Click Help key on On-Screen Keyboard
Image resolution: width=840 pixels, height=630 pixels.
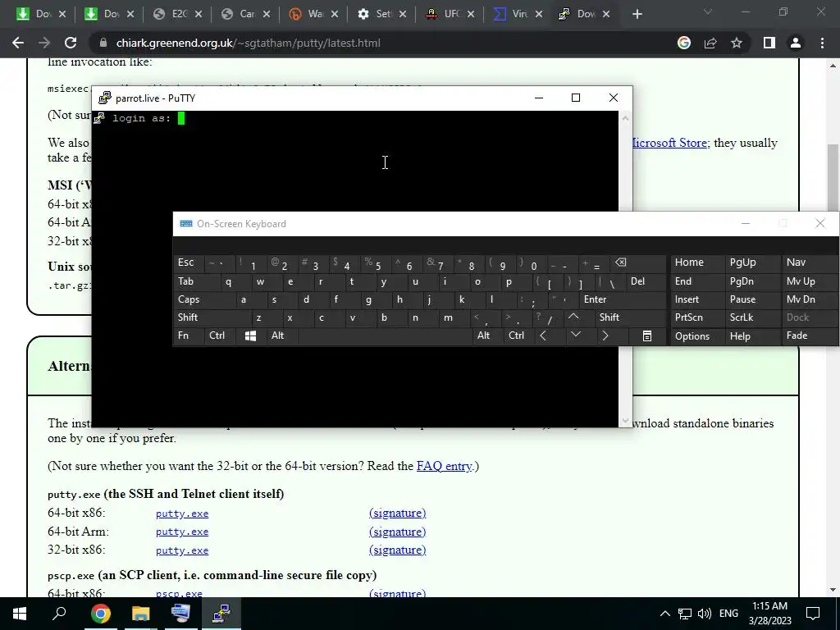pyautogui.click(x=751, y=336)
